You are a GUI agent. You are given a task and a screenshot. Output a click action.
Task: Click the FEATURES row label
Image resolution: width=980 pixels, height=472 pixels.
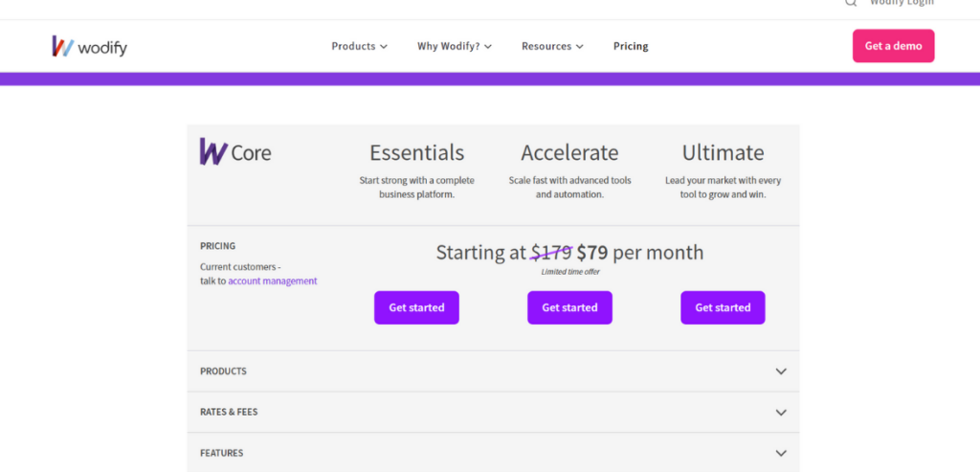pos(222,453)
